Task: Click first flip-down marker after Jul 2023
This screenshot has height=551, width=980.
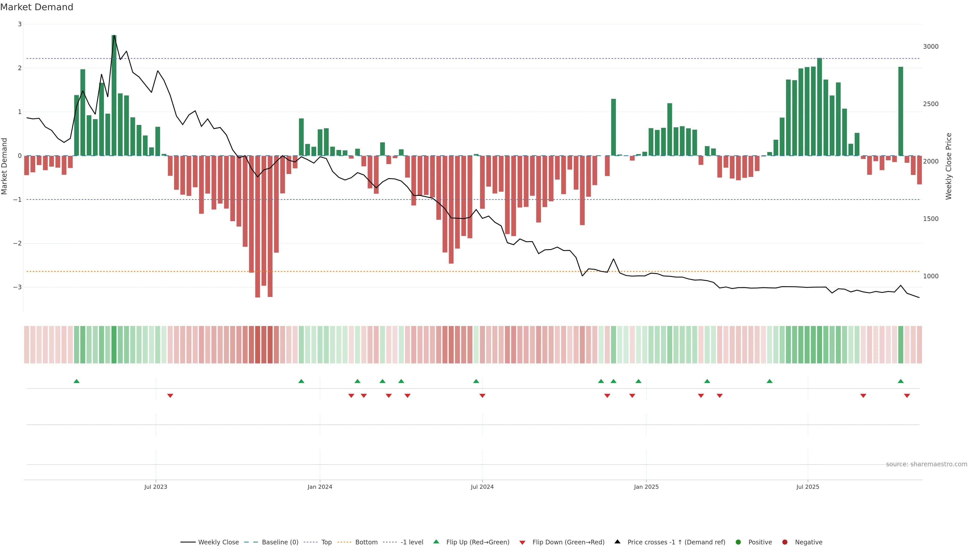Action: click(x=170, y=396)
